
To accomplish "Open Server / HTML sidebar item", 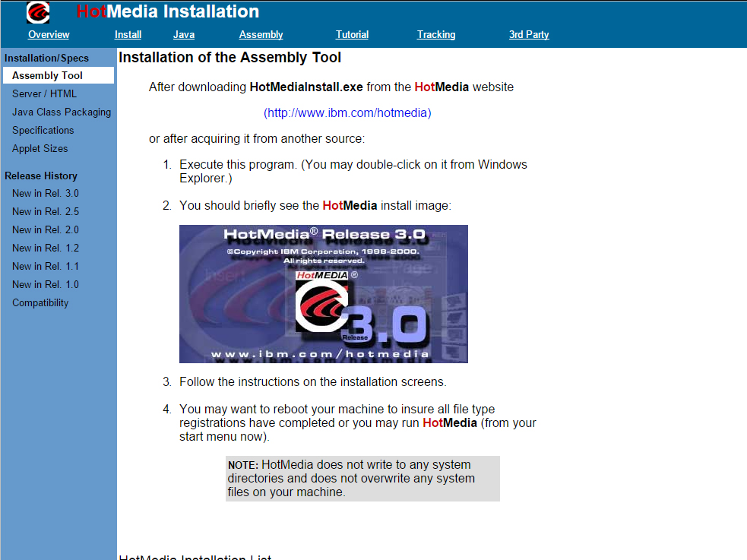I will point(44,93).
